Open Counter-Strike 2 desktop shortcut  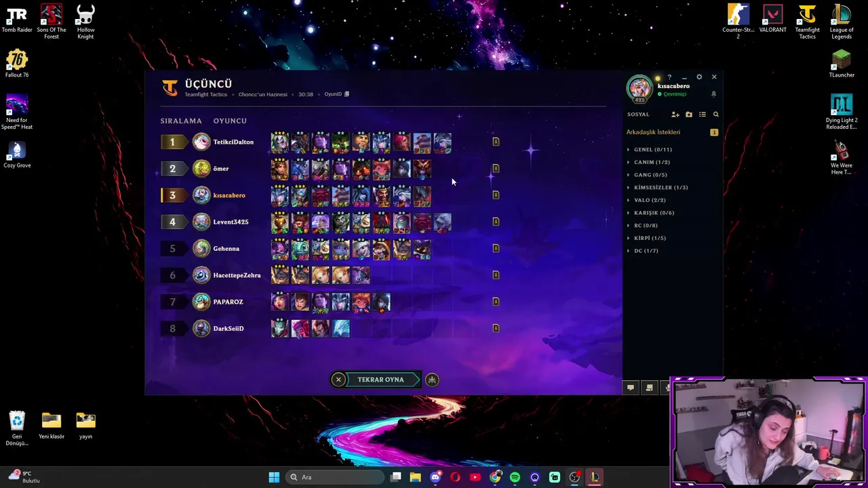coord(738,22)
